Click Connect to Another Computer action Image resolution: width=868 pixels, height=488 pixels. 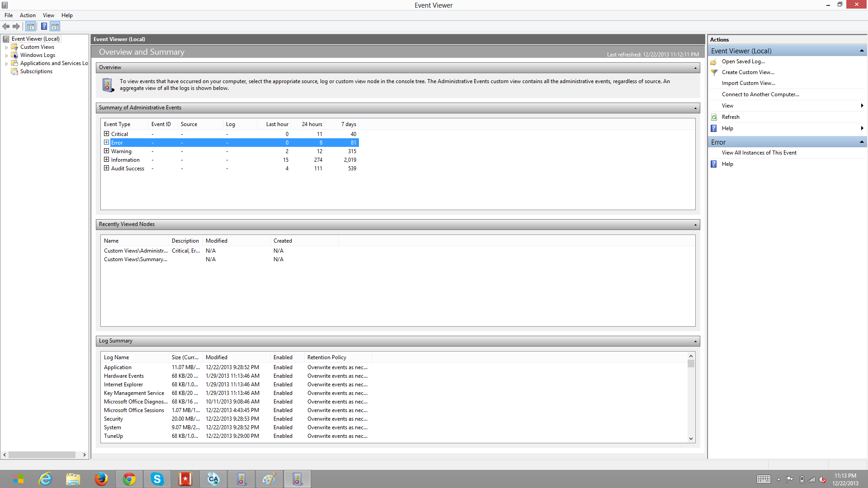(x=760, y=94)
